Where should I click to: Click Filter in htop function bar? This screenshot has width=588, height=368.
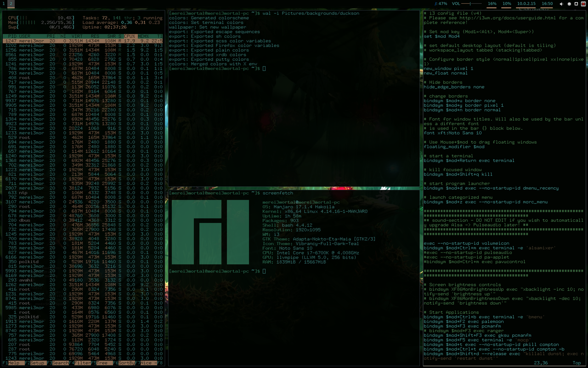83,363
